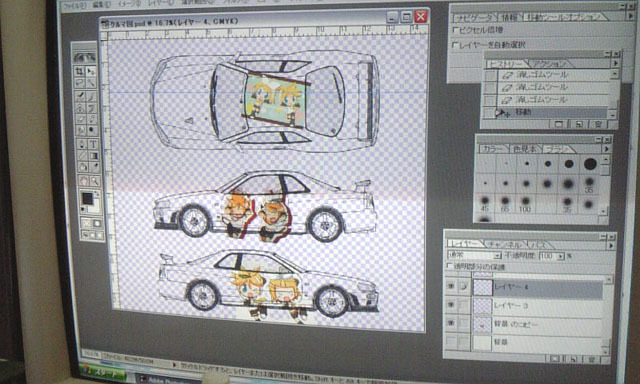
Task: Click the status bar arrow beside document info
Action: point(175,365)
